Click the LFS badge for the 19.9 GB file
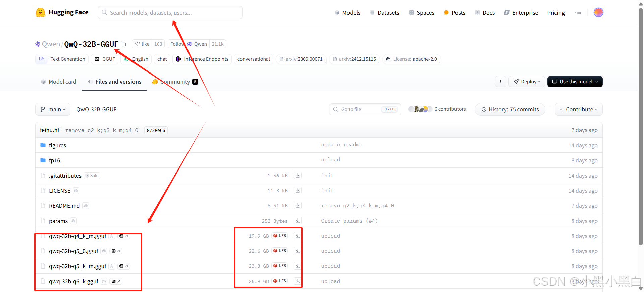The height and width of the screenshot is (292, 644). 280,236
